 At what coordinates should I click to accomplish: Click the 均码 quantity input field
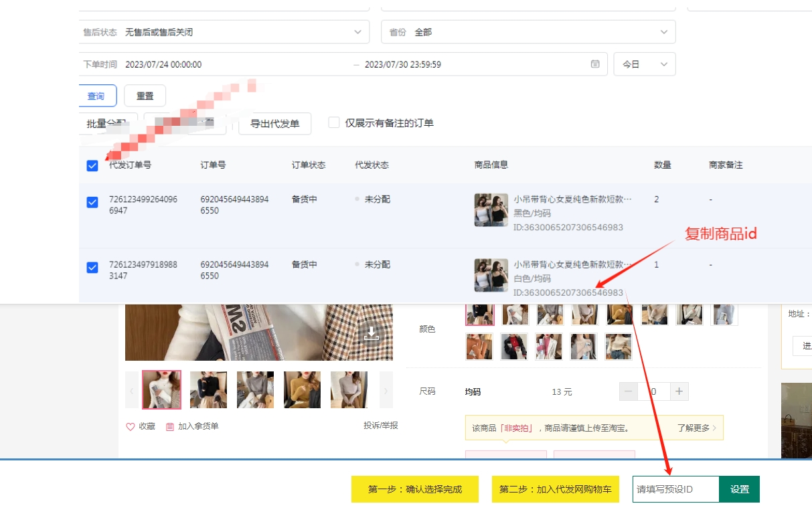click(653, 391)
